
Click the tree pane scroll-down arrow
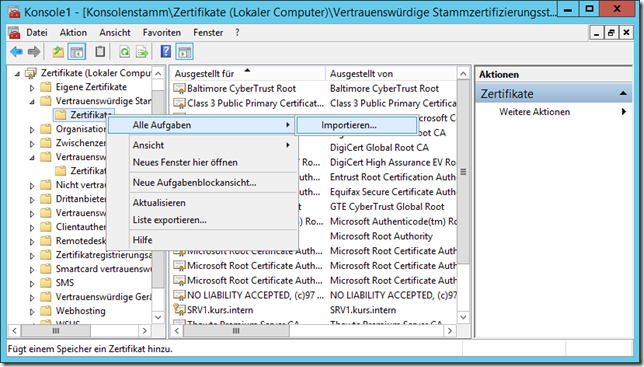[158, 317]
